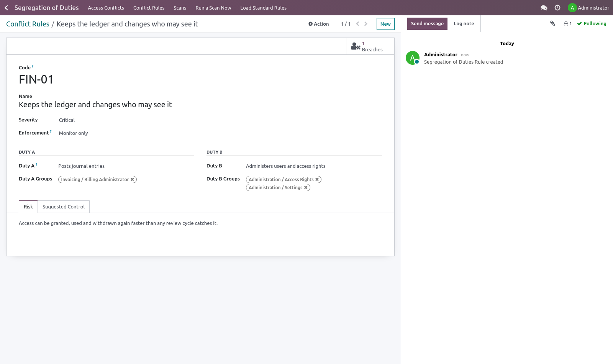613x364 pixels.
Task: Toggle the Following status
Action: coord(592,24)
